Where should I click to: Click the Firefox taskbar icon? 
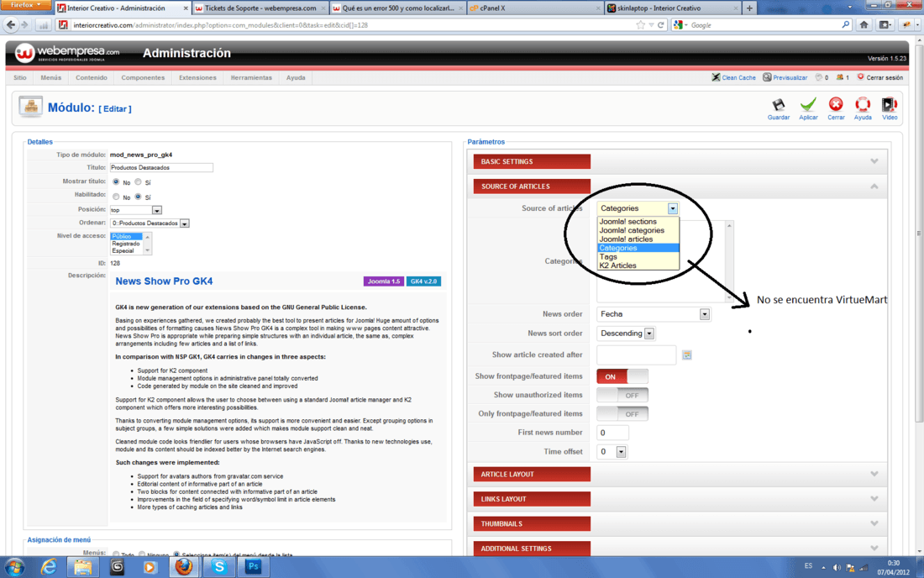click(x=185, y=567)
